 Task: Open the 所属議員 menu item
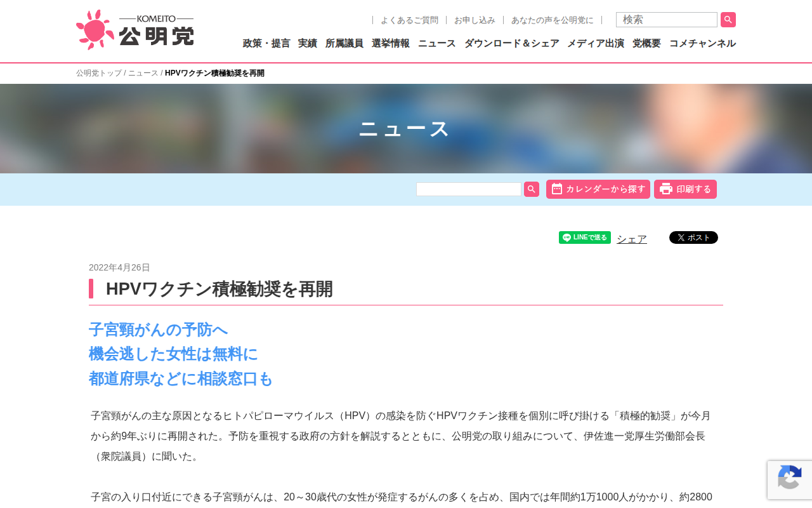(x=344, y=43)
